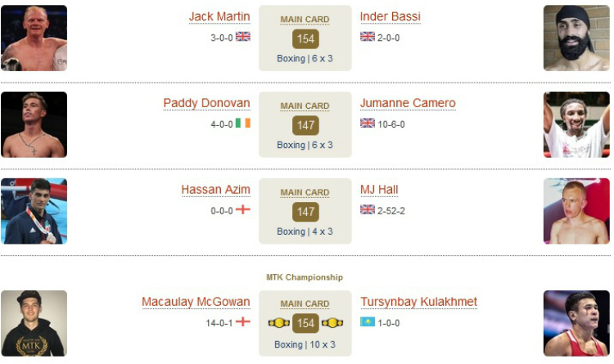The width and height of the screenshot is (614, 364).
Task: Click the England flag under Macaulay McGowan
Action: pos(243,321)
